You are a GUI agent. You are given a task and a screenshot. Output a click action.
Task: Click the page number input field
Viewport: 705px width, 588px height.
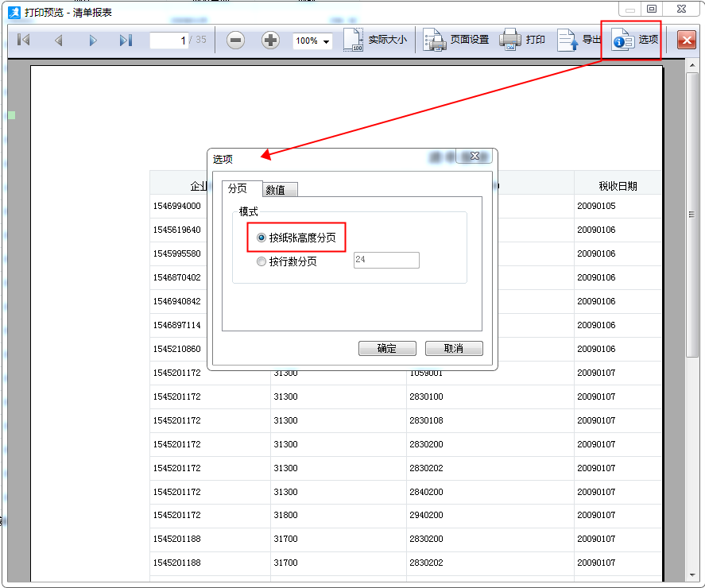[x=169, y=40]
